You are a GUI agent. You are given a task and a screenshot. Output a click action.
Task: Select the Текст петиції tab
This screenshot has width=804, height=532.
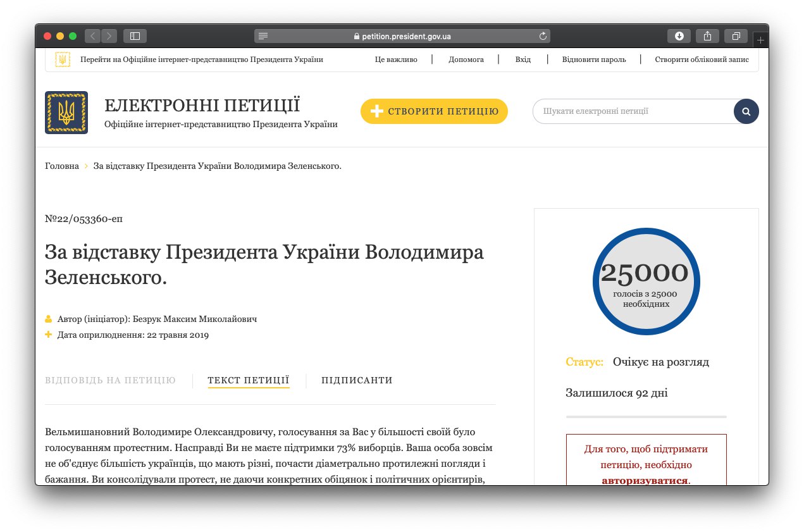[249, 380]
